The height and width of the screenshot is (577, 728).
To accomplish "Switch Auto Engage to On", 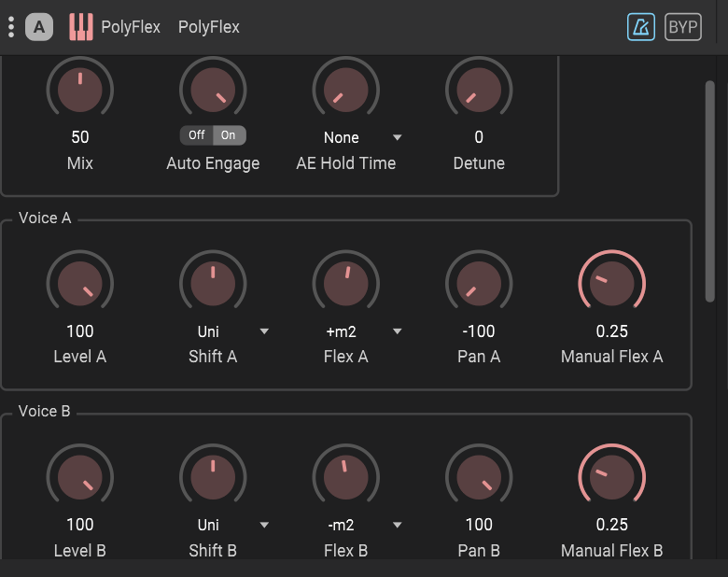I will (x=229, y=135).
